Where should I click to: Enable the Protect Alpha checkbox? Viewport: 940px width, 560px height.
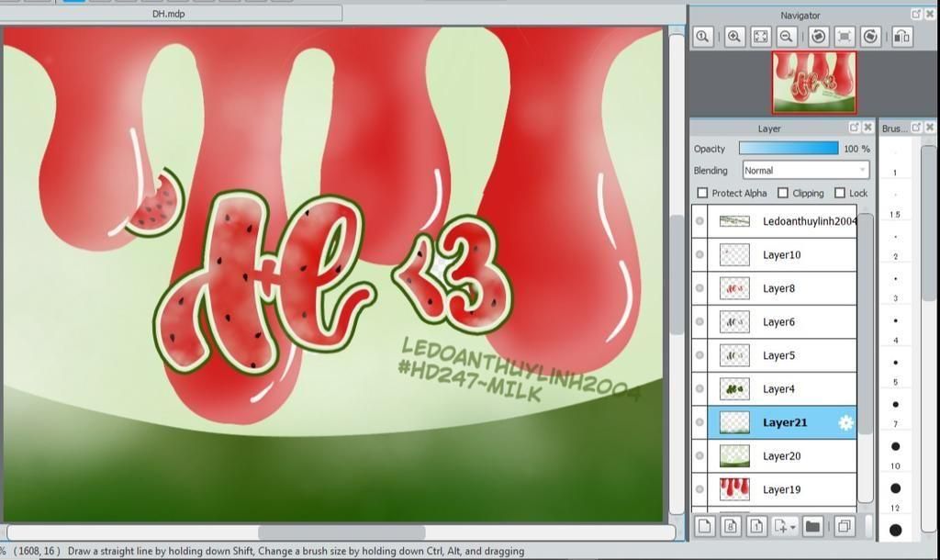(x=703, y=193)
